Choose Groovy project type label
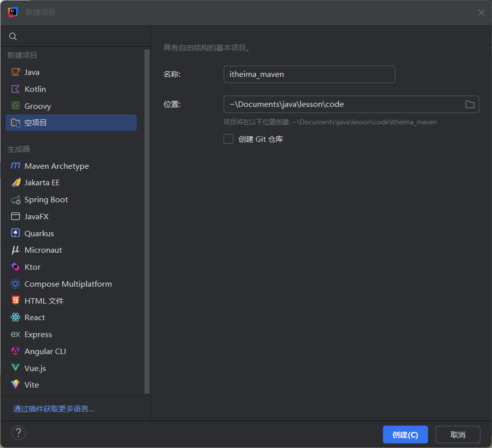 [x=37, y=106]
